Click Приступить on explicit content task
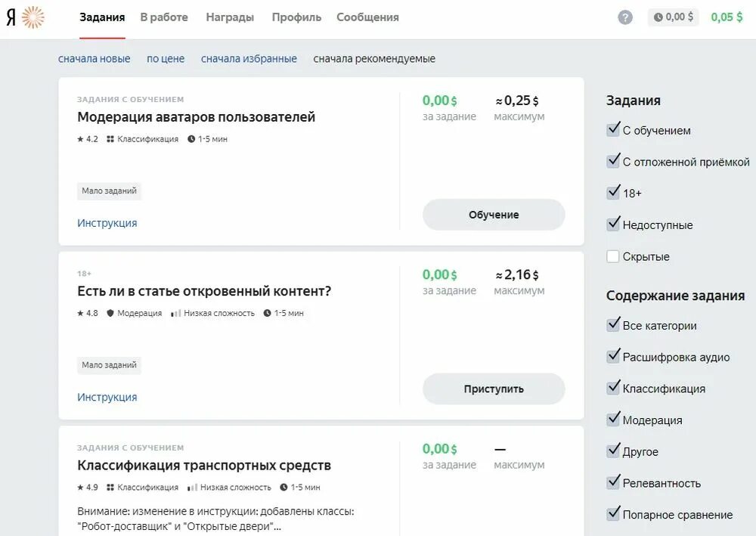Viewport: 756px width, 536px height. tap(494, 389)
